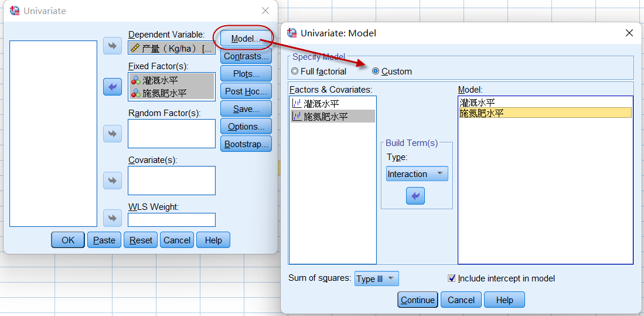Open the Post Hoc settings button
The height and width of the screenshot is (316, 644).
tap(246, 91)
